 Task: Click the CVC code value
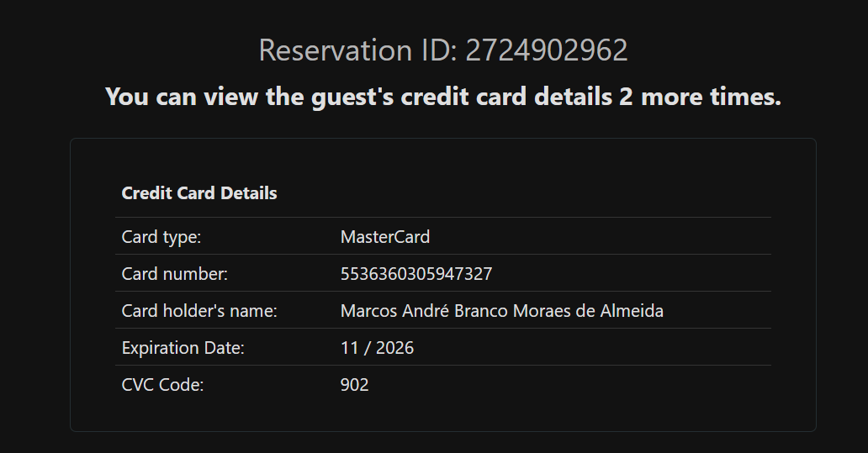(x=355, y=385)
